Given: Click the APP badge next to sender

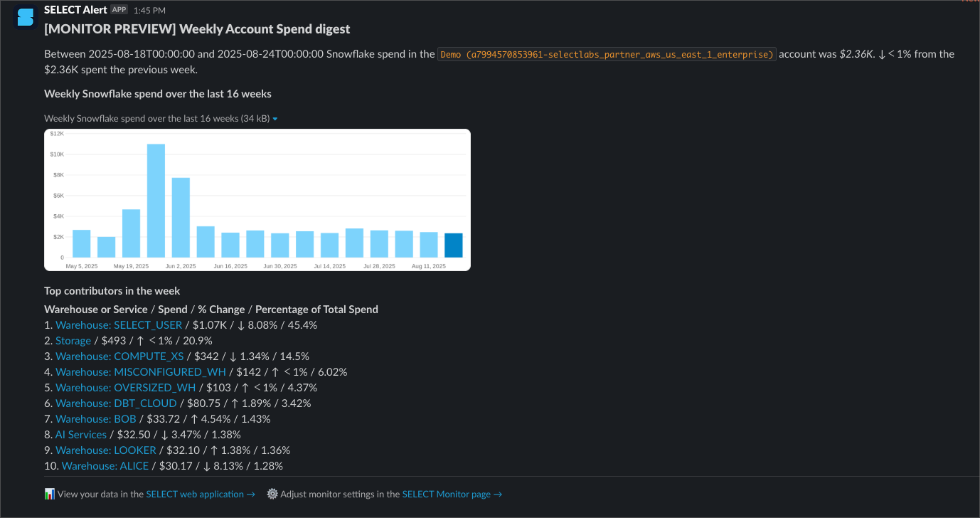Looking at the screenshot, I should click(119, 10).
